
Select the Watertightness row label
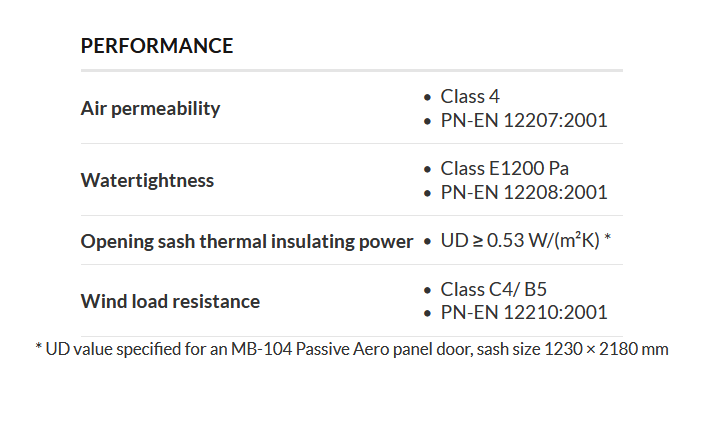click(x=147, y=181)
